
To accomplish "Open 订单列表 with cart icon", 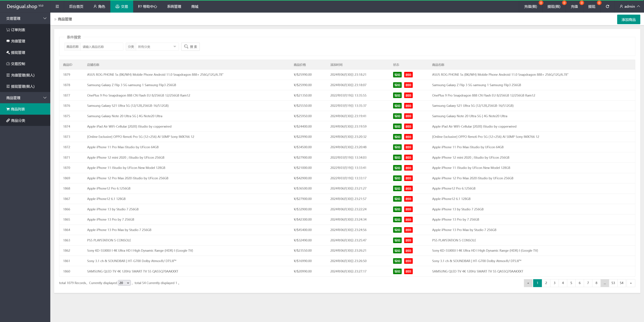I will 18,30.
